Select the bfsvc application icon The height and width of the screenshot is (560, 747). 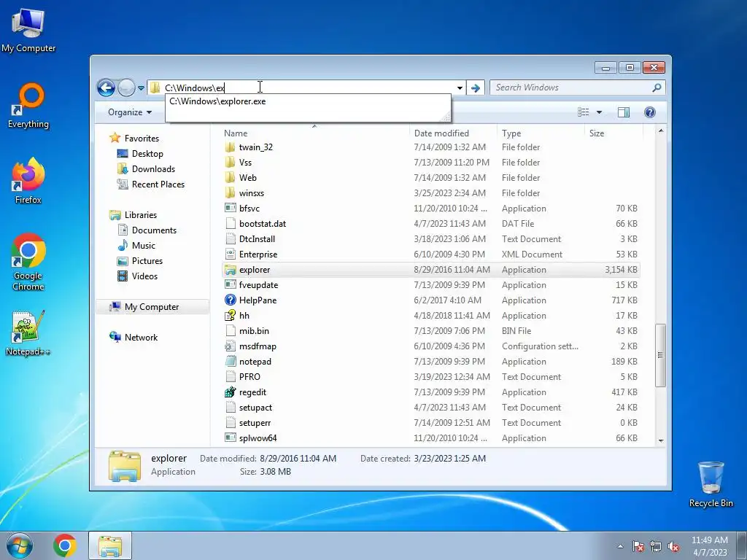pos(230,208)
